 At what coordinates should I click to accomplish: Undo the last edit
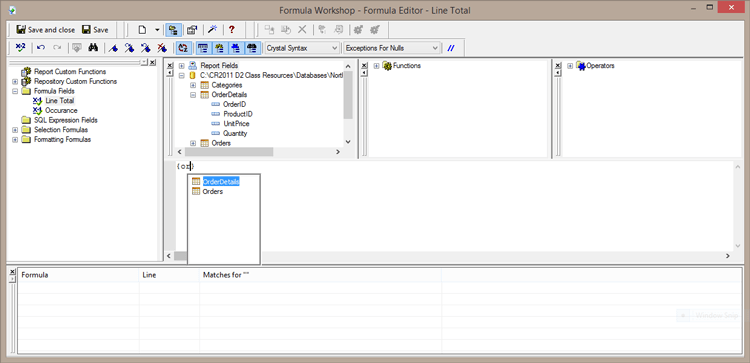[x=41, y=48]
